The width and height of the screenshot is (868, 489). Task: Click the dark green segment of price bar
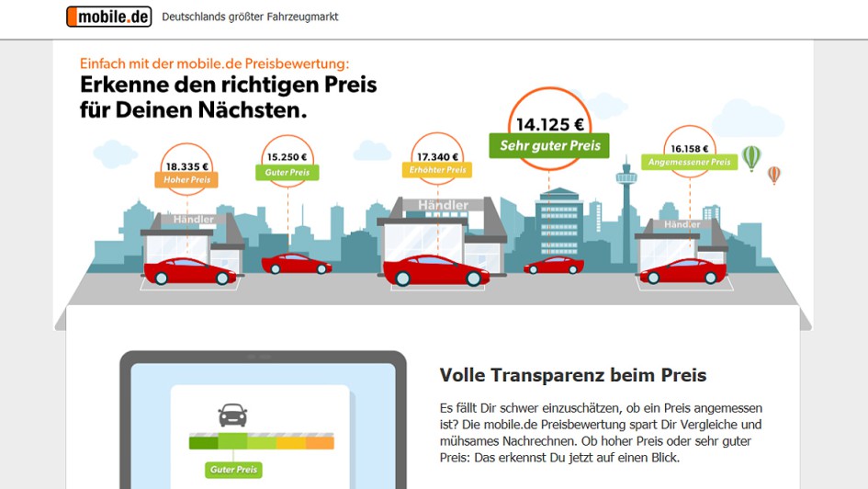coord(203,443)
